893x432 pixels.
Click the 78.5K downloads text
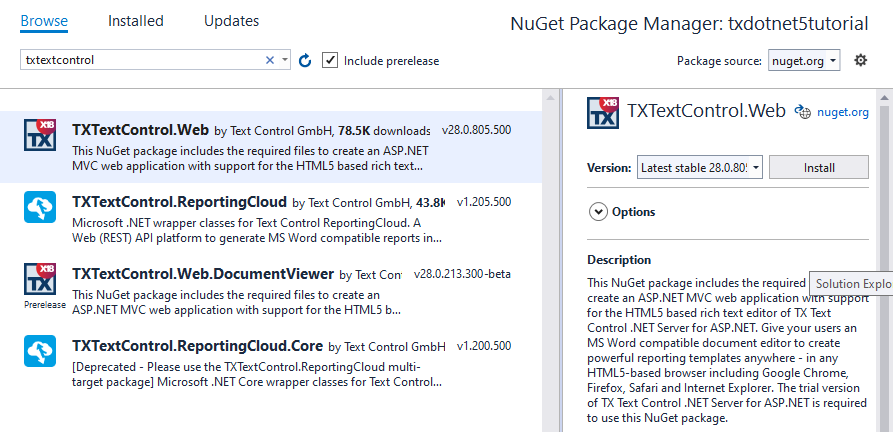[384, 130]
